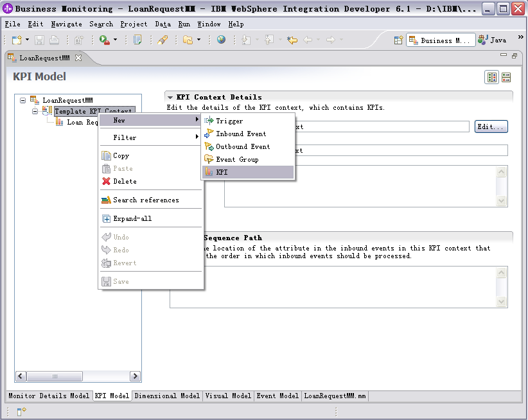
Task: Open the File menu
Action: click(x=12, y=24)
